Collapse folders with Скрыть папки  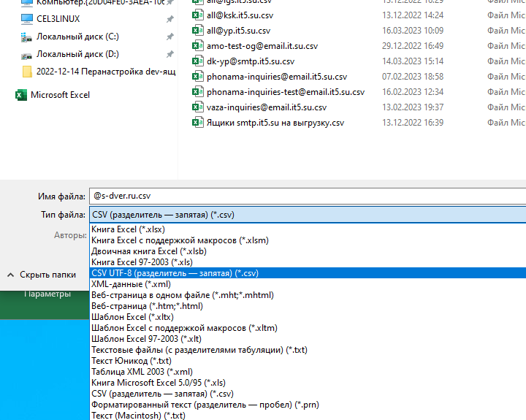point(42,275)
